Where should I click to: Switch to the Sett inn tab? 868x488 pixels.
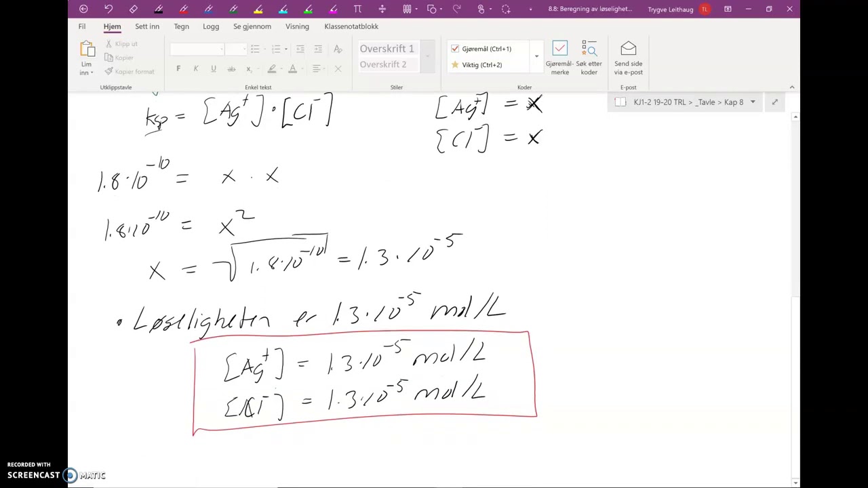point(147,26)
